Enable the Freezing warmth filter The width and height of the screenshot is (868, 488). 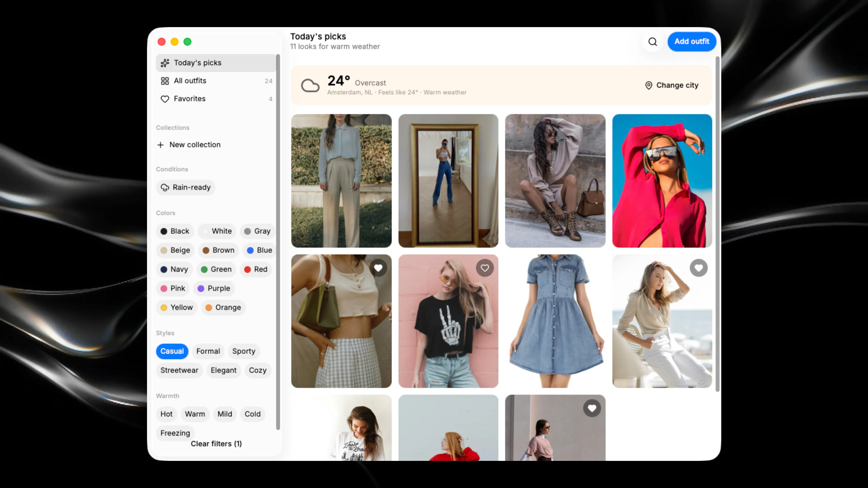pyautogui.click(x=175, y=433)
